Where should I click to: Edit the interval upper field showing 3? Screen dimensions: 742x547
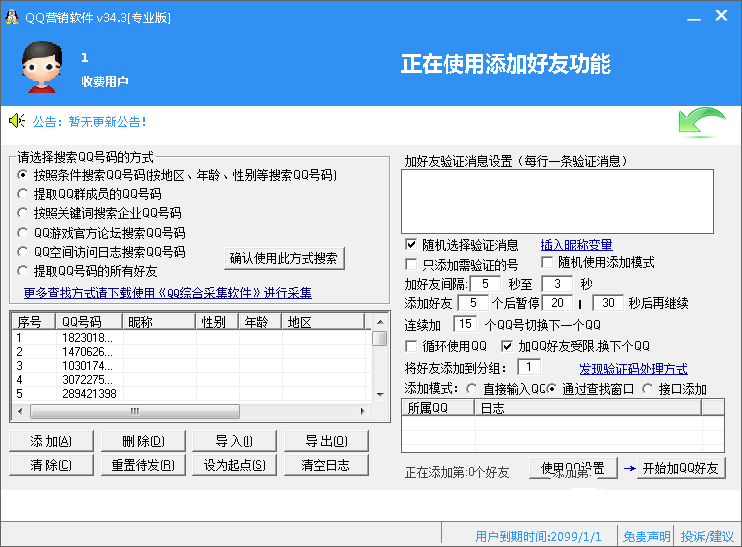click(557, 284)
